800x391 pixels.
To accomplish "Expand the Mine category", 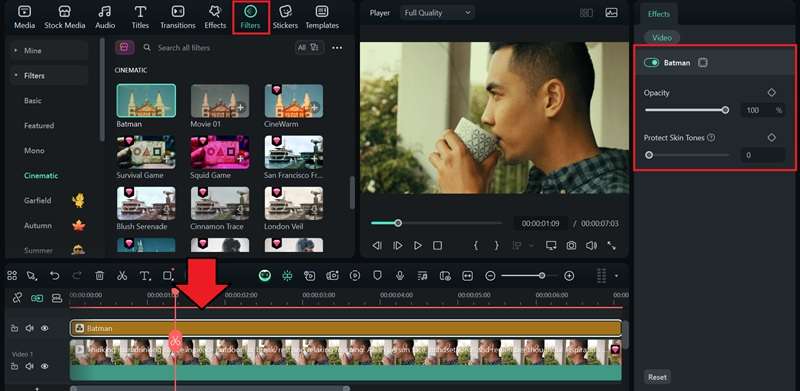I will pyautogui.click(x=48, y=51).
